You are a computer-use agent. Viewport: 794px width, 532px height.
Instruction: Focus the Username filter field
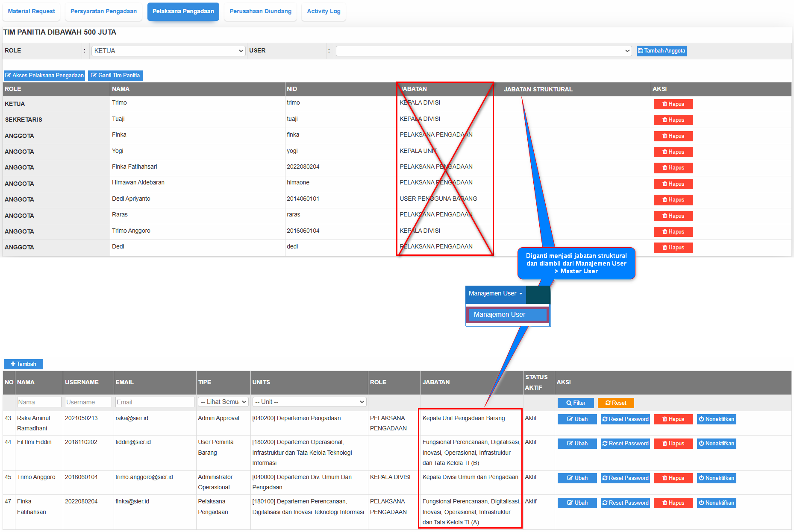[88, 402]
